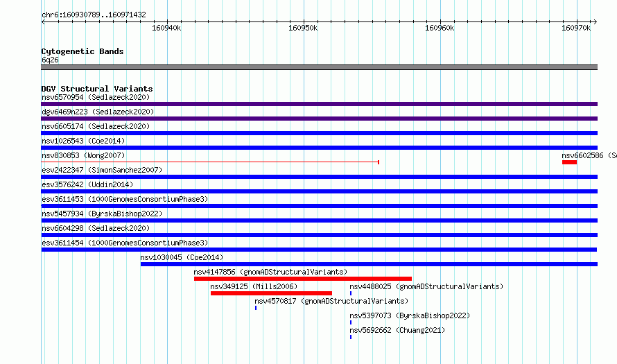This screenshot has width=617, height=364.
Task: Click the right arrow of the ruler
Action: (x=596, y=21)
